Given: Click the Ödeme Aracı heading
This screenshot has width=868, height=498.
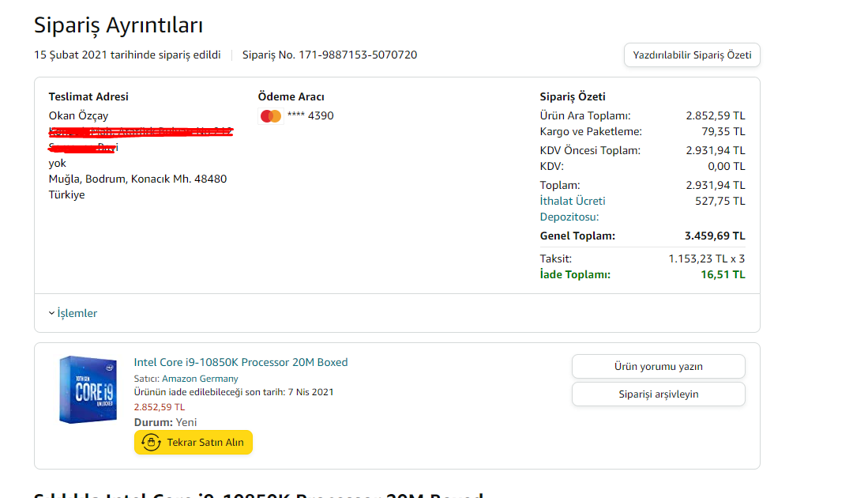Looking at the screenshot, I should (x=291, y=96).
